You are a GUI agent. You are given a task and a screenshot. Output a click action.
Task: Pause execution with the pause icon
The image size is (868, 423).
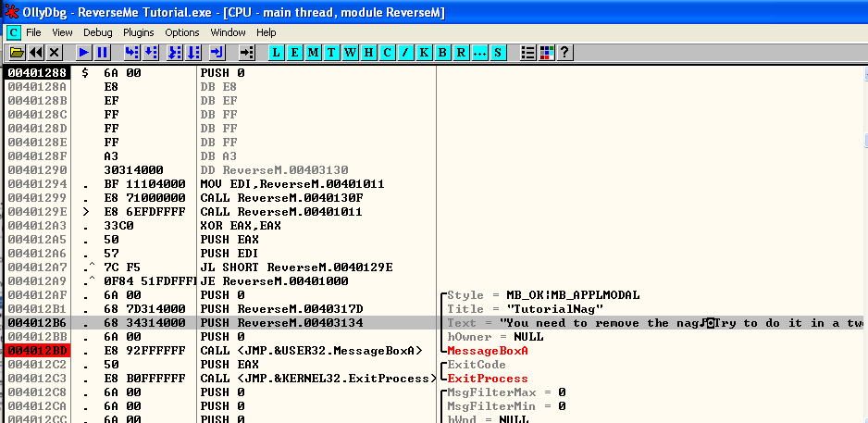coord(103,53)
